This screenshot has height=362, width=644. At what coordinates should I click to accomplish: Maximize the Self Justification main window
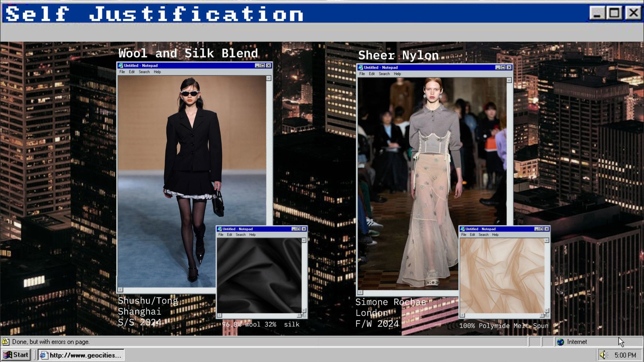[614, 13]
